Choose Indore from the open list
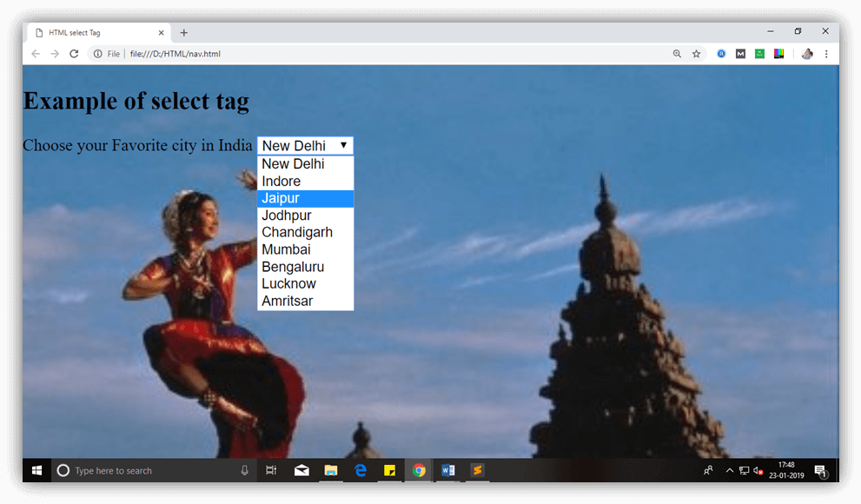The image size is (861, 504). [x=305, y=181]
